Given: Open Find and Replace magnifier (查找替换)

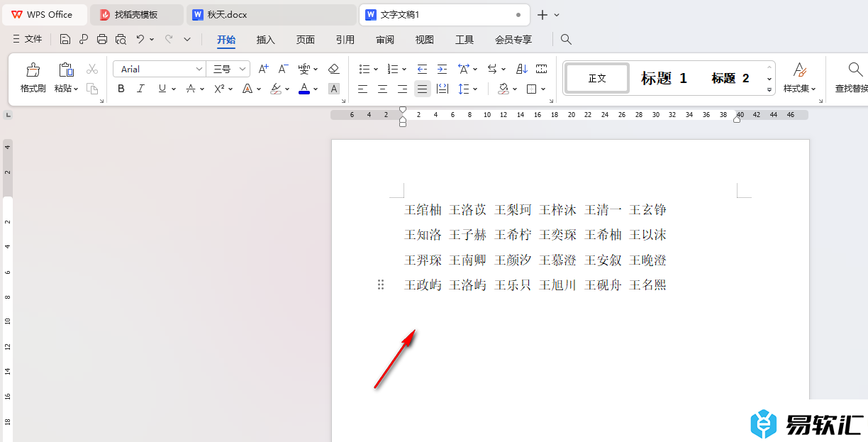Looking at the screenshot, I should [855, 70].
